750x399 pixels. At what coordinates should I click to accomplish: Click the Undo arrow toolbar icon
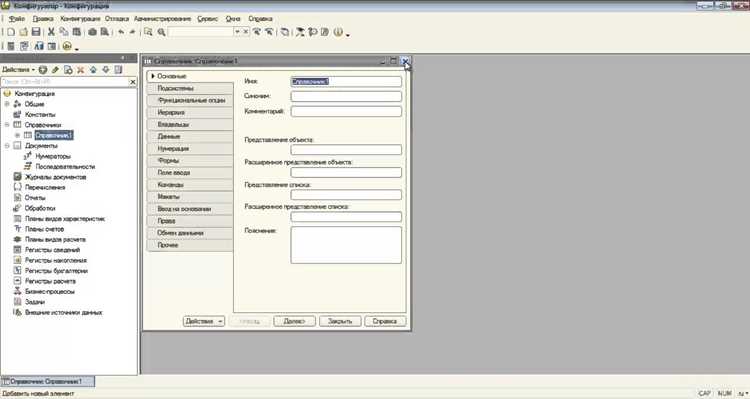121,32
